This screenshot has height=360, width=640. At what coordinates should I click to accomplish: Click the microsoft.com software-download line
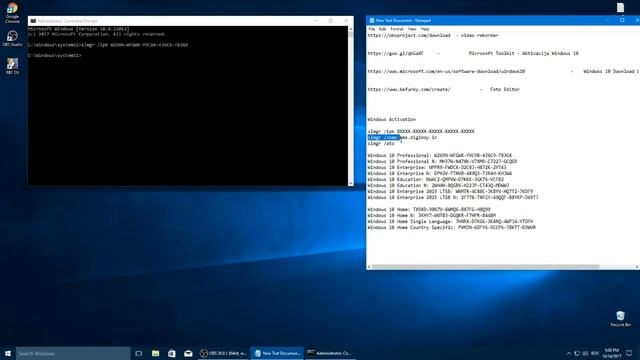(x=503, y=71)
